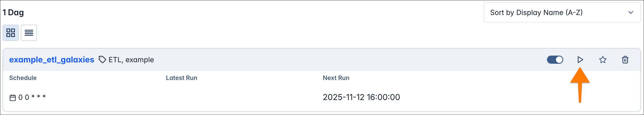Viewport: 644px width, 115px height.
Task: Click the chevron arrow on sort dropdown
Action: pyautogui.click(x=631, y=12)
